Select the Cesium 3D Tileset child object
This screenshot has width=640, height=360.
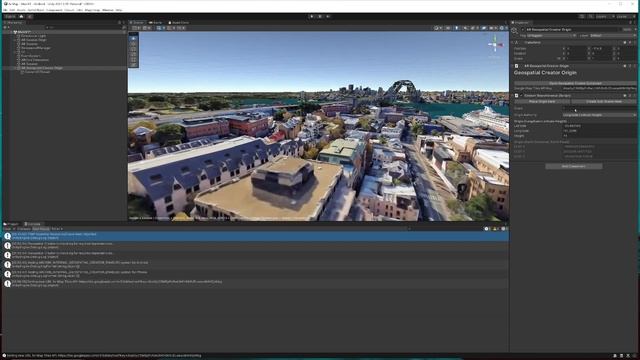click(x=38, y=72)
